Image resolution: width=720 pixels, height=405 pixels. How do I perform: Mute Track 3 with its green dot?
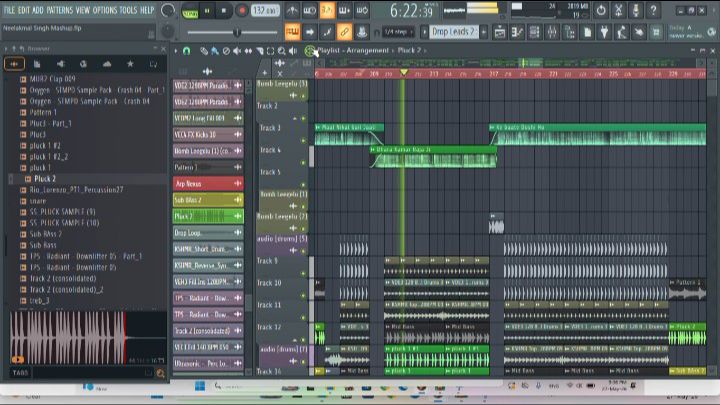[303, 141]
